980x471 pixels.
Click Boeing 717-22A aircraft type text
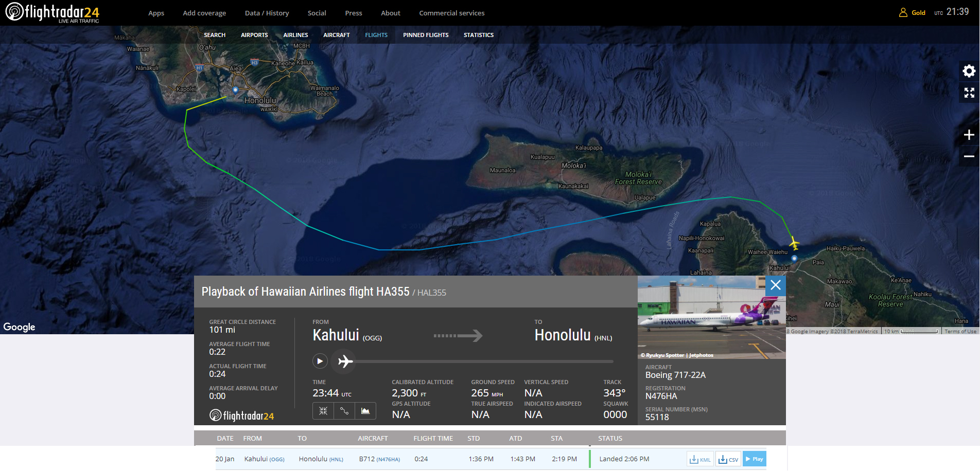675,375
